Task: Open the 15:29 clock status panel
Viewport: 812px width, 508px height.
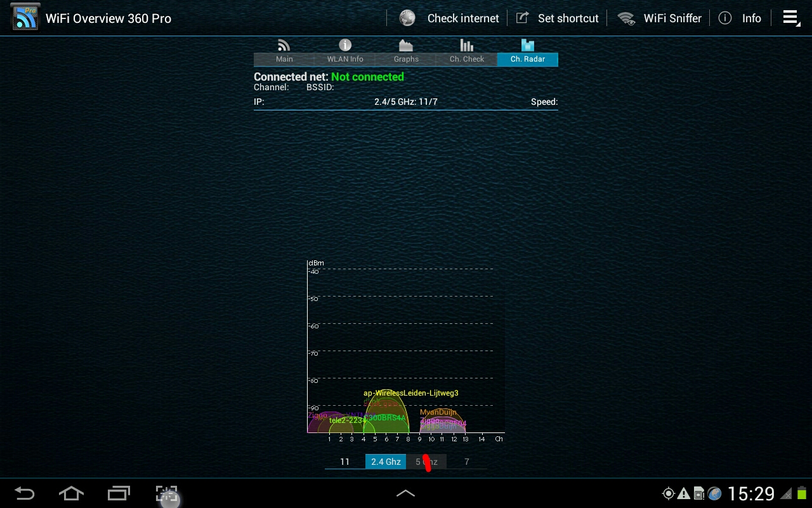Action: tap(751, 493)
